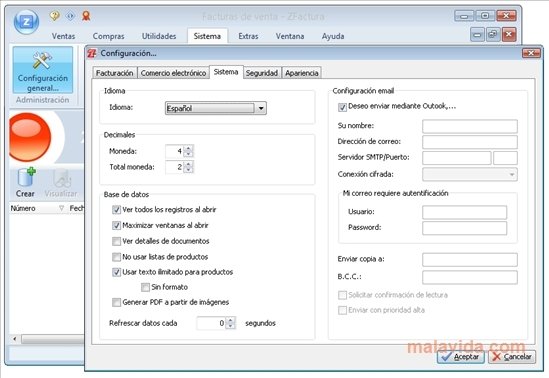Screen dimensions: 549x378
Task: Increase Moneda decimals with up arrow
Action: point(189,148)
